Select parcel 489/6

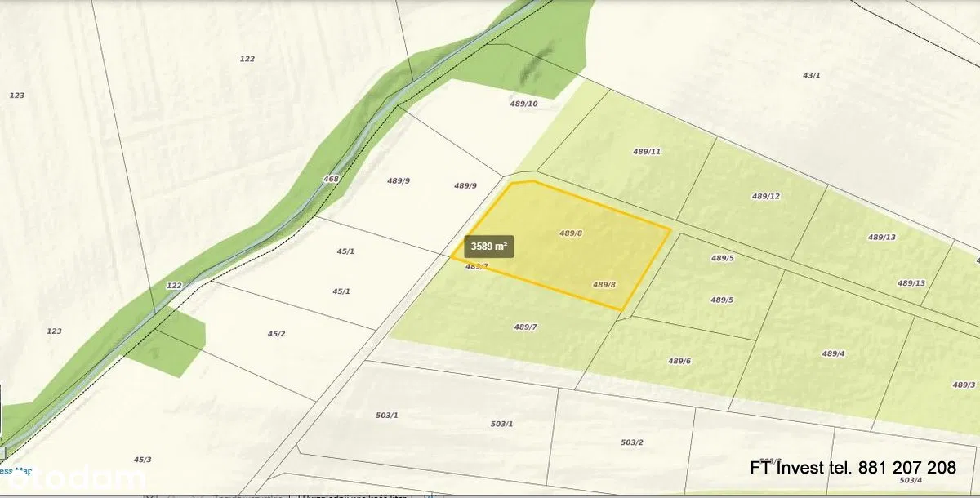(x=679, y=361)
